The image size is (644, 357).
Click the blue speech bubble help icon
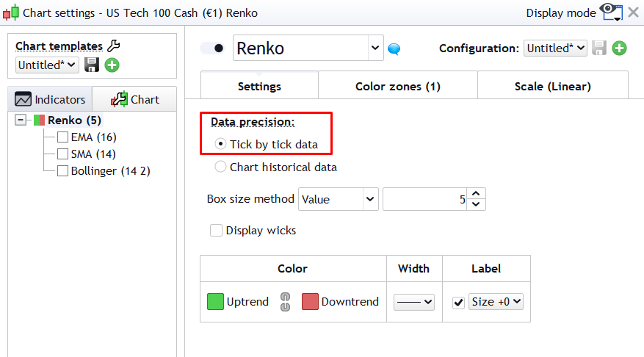tap(394, 49)
